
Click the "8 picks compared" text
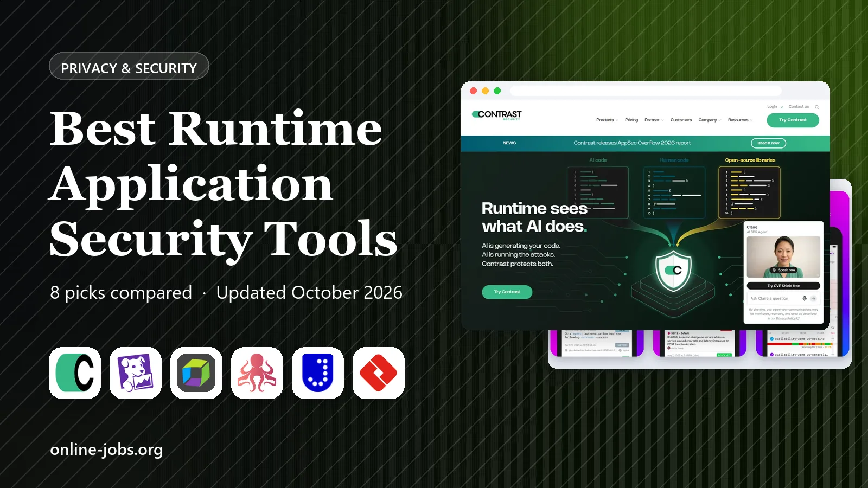tap(121, 293)
